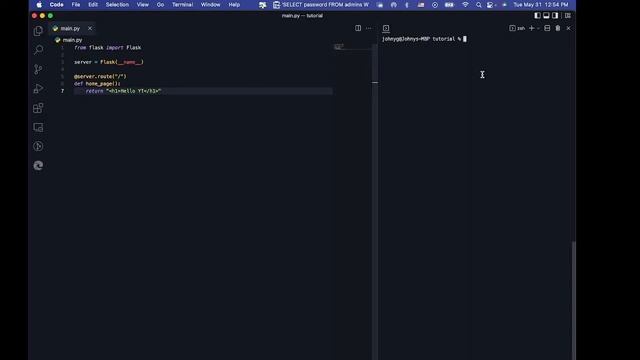Select the terminal panel tab icon
Image resolution: width=640 pixels, height=360 pixels.
pos(386,28)
